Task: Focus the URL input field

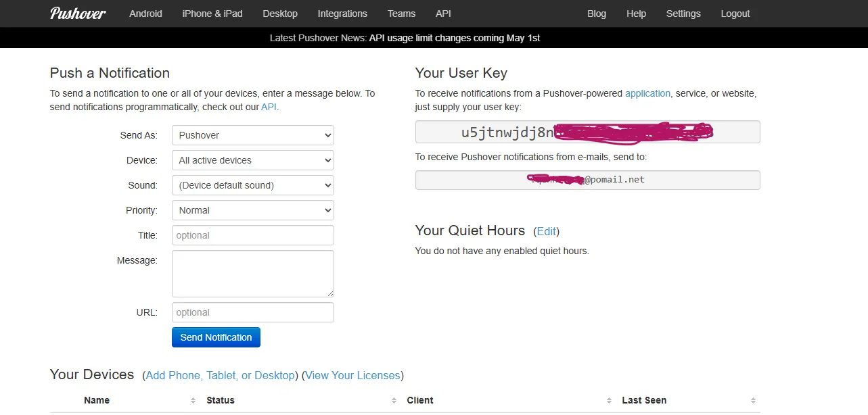Action: 253,312
